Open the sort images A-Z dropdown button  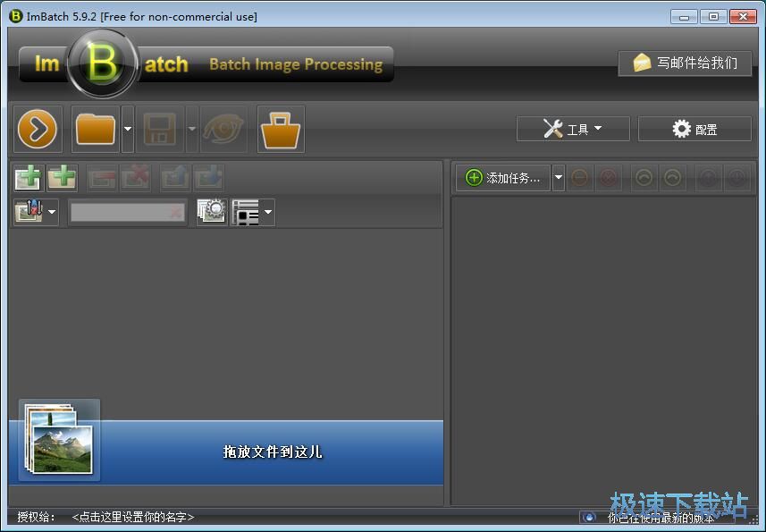(x=36, y=212)
